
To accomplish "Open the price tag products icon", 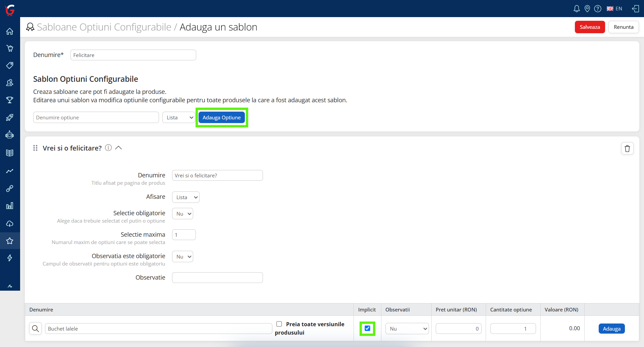I will (10, 65).
